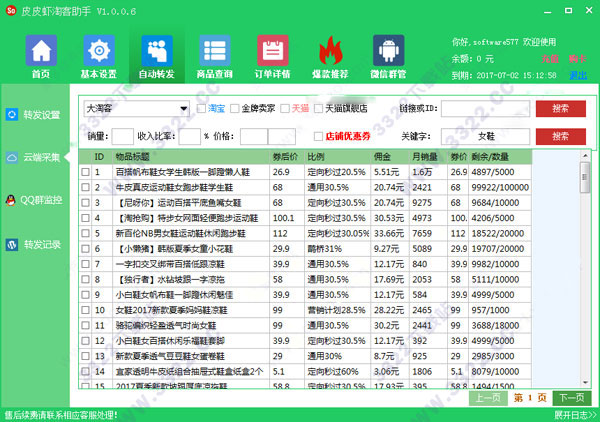600x422 pixels.
Task: Select row 【小懒猪】韩版夏季女童小花鞋
Action: click(305, 249)
